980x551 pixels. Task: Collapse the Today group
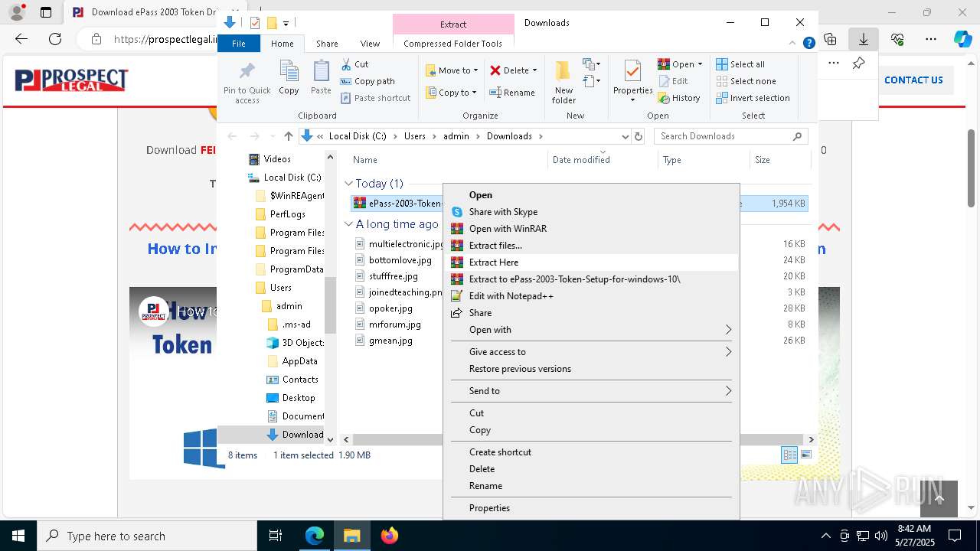(x=348, y=184)
